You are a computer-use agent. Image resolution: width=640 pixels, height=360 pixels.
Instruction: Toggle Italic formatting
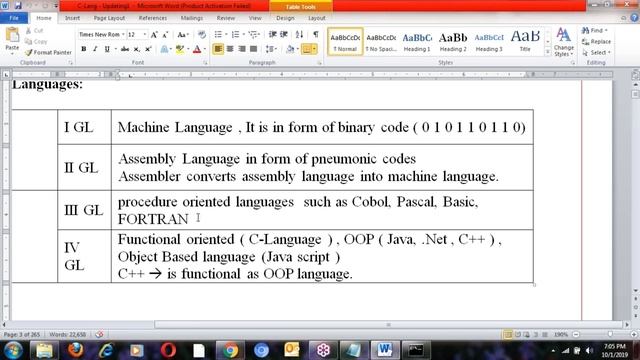tap(95, 49)
